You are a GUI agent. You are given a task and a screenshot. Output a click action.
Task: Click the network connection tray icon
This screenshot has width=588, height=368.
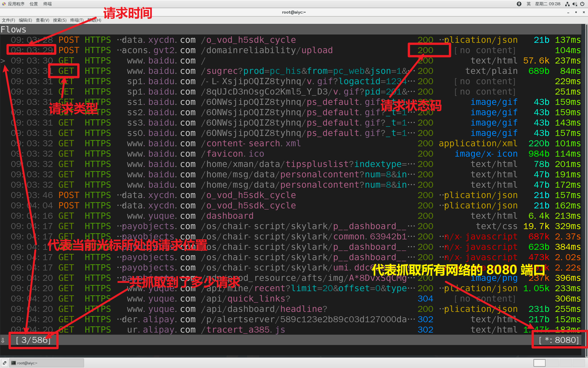click(567, 4)
